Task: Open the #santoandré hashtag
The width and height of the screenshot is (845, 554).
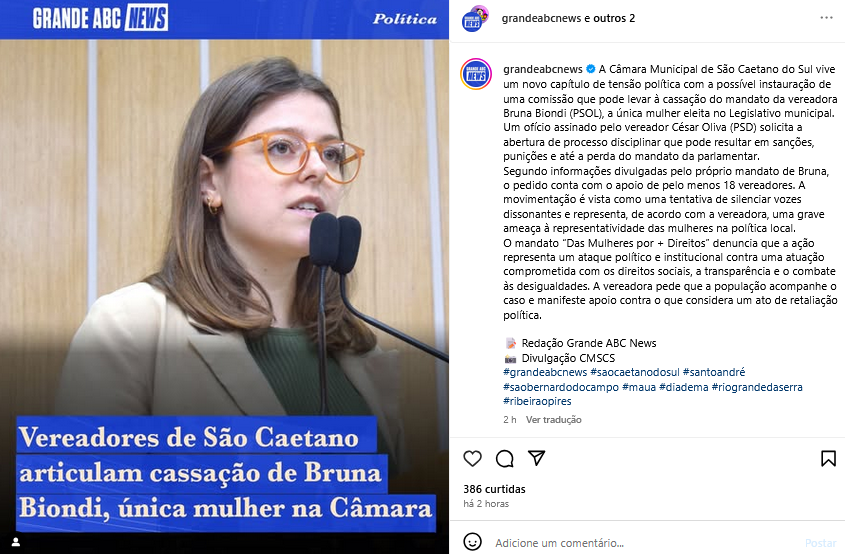Action: 714,372
